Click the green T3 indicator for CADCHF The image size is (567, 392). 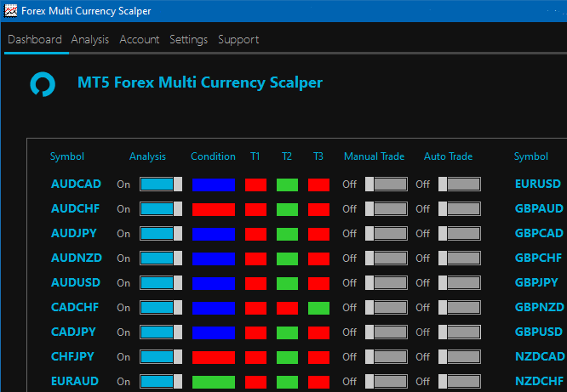[319, 308]
